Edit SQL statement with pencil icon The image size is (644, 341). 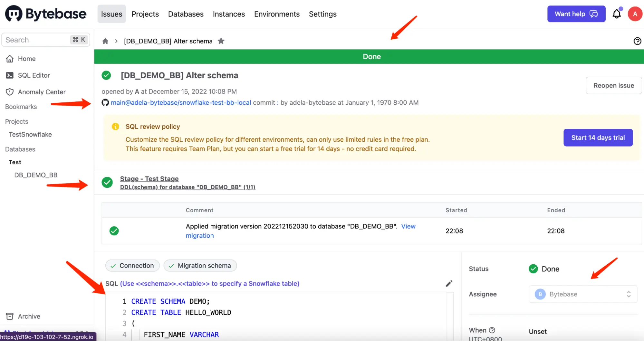(449, 283)
